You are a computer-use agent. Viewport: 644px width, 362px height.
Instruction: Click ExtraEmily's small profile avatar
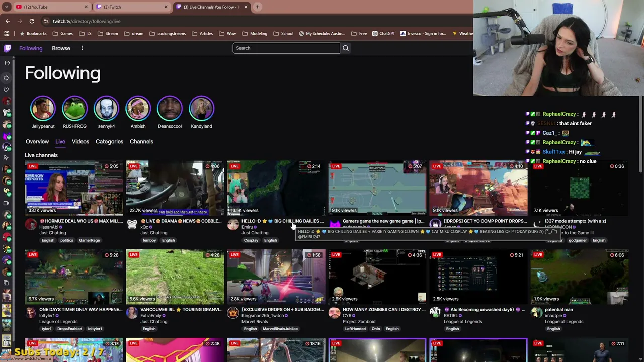(x=132, y=313)
